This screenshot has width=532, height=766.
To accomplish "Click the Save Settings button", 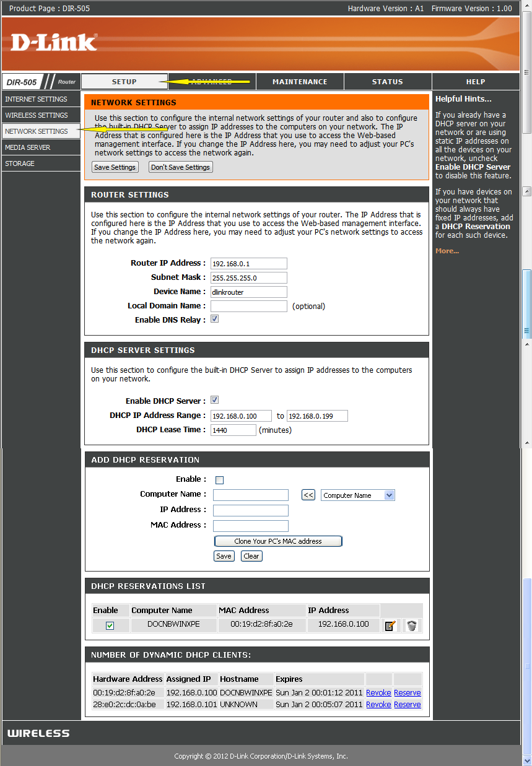I will tap(115, 167).
